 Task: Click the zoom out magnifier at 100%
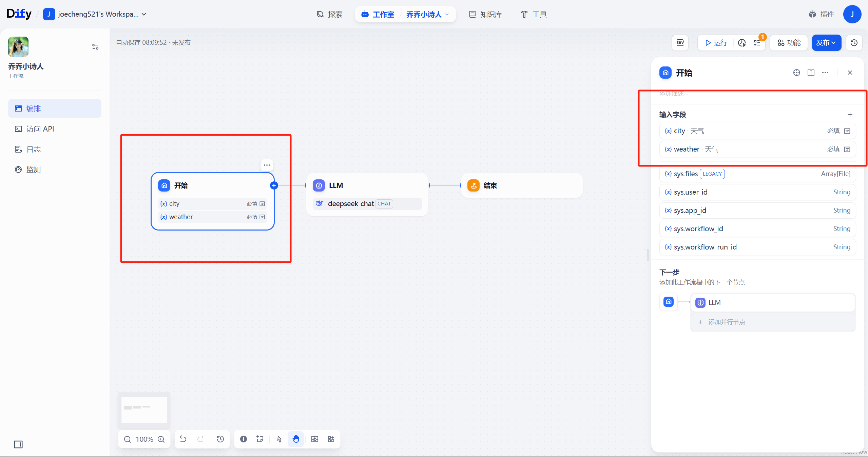click(x=128, y=439)
